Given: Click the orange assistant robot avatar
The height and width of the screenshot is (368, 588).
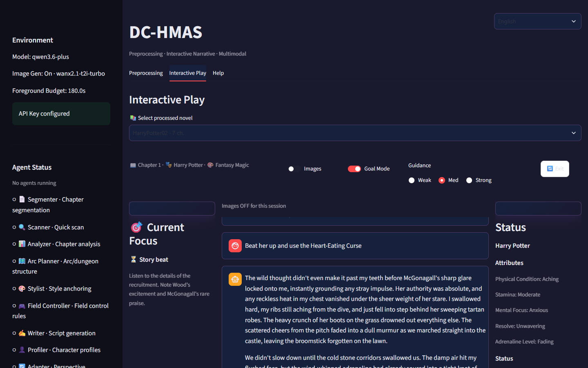Looking at the screenshot, I should (235, 279).
